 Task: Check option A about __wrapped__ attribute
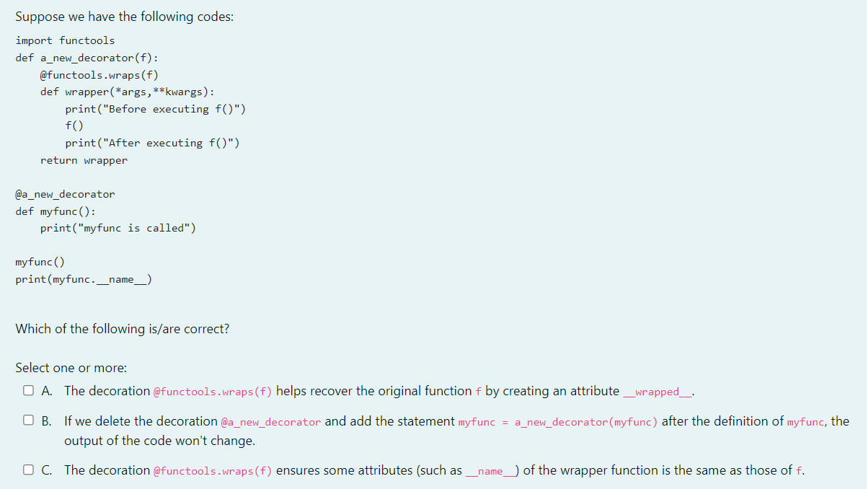(28, 389)
